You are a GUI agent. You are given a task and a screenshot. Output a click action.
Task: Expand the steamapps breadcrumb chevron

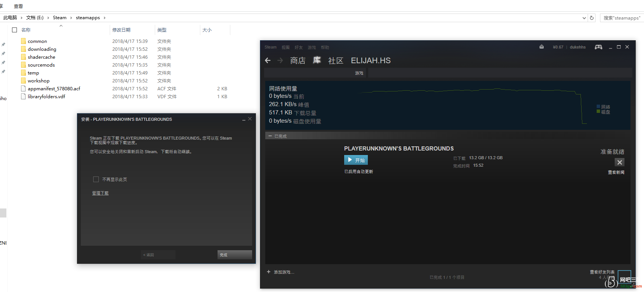[x=104, y=18]
